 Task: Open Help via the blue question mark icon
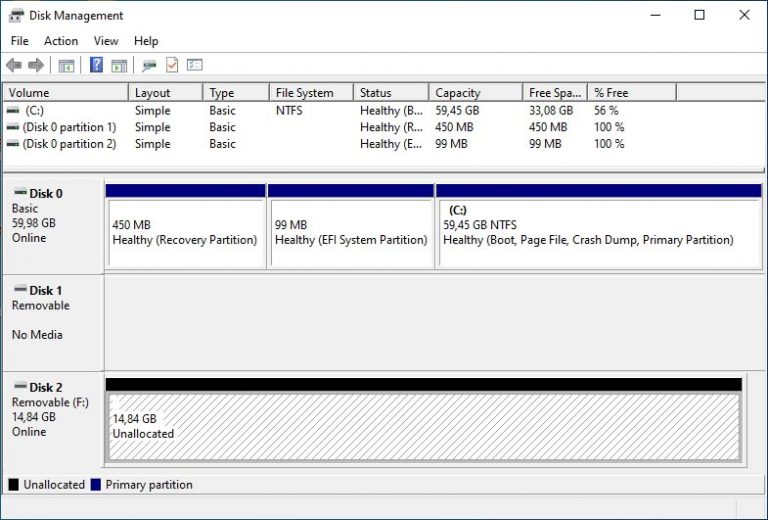96,65
